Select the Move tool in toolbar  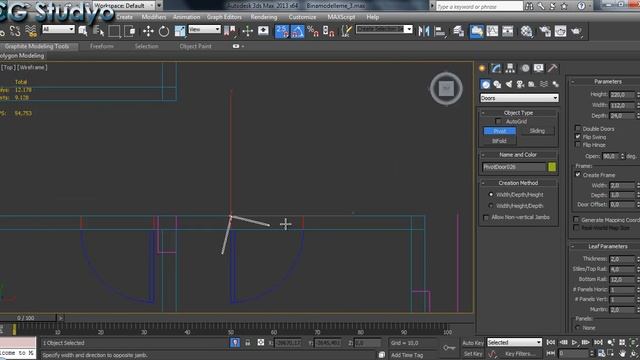pyautogui.click(x=148, y=31)
